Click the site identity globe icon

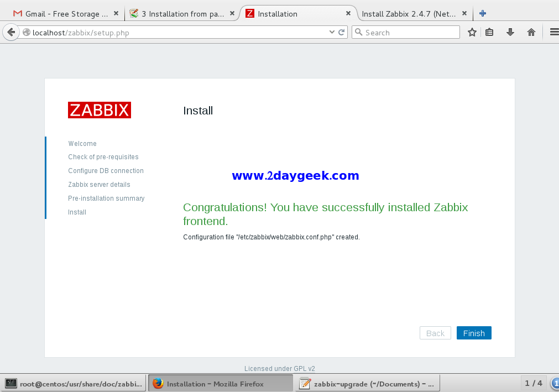click(x=27, y=33)
